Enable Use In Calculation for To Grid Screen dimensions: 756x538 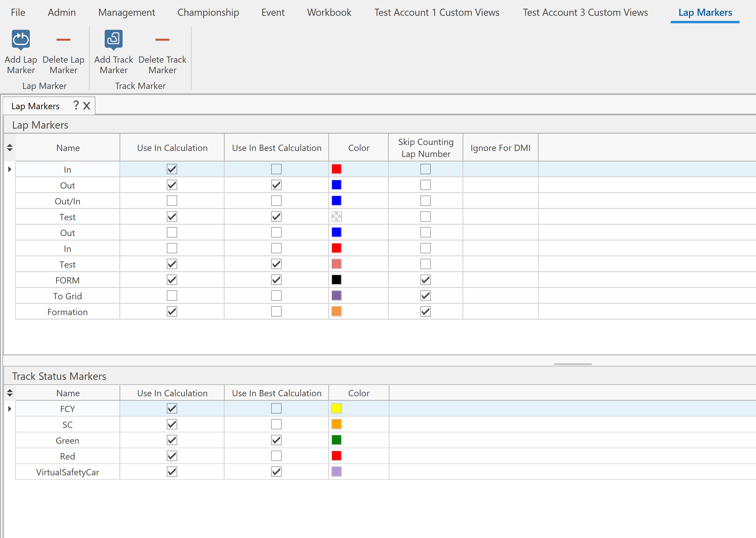coord(172,296)
